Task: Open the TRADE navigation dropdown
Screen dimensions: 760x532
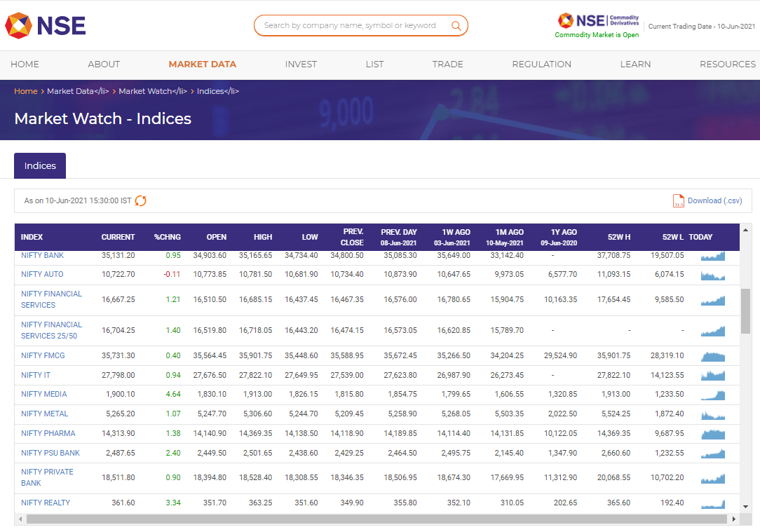Action: 447,64
